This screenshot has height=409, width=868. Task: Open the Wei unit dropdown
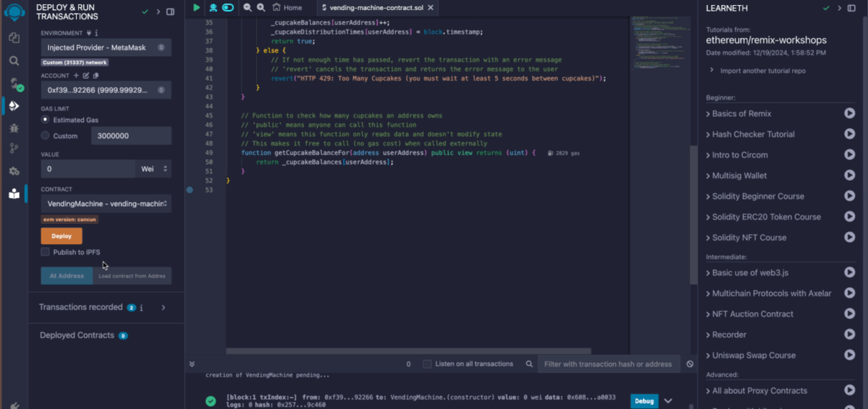tap(154, 169)
